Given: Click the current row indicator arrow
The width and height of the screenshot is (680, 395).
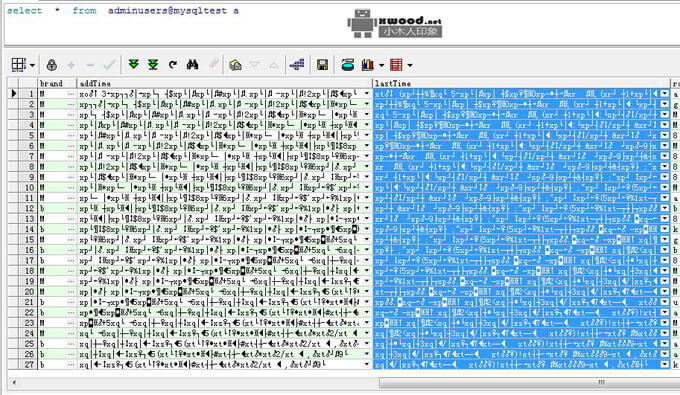Looking at the screenshot, I should point(13,93).
